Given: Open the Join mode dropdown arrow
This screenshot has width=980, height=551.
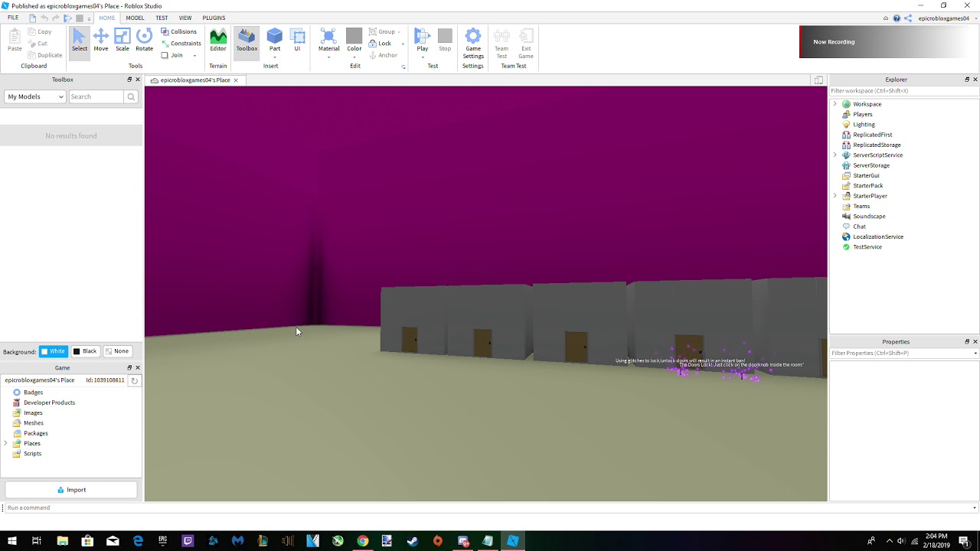Looking at the screenshot, I should (194, 55).
